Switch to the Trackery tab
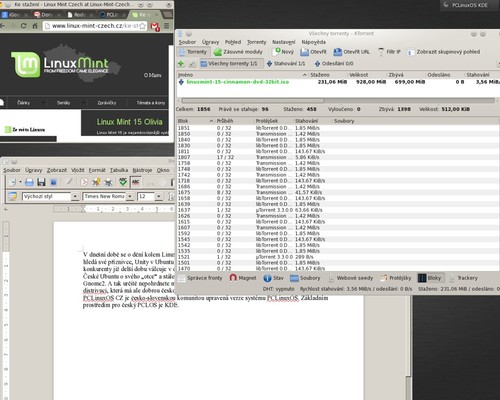This screenshot has height=400, width=500. click(464, 278)
